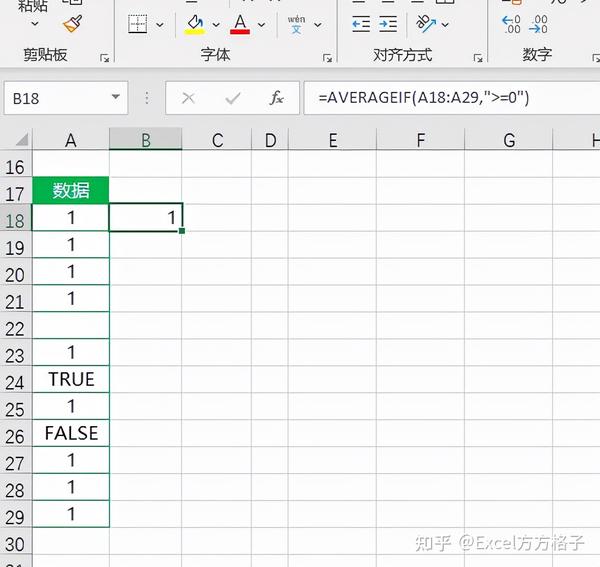This screenshot has height=567, width=600.
Task: Click empty cell A22
Action: (x=71, y=325)
